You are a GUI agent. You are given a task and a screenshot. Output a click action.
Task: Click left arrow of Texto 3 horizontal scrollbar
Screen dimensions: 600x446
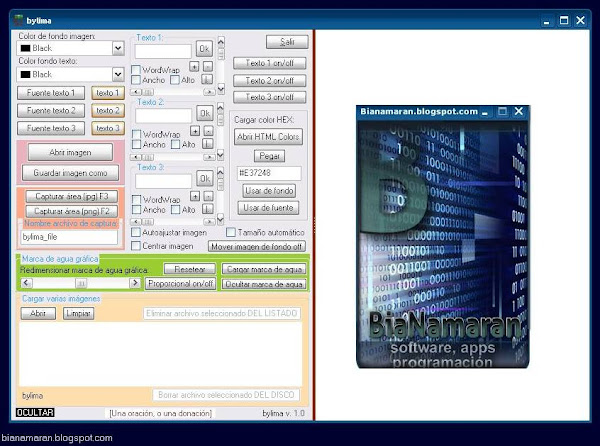pyautogui.click(x=136, y=221)
